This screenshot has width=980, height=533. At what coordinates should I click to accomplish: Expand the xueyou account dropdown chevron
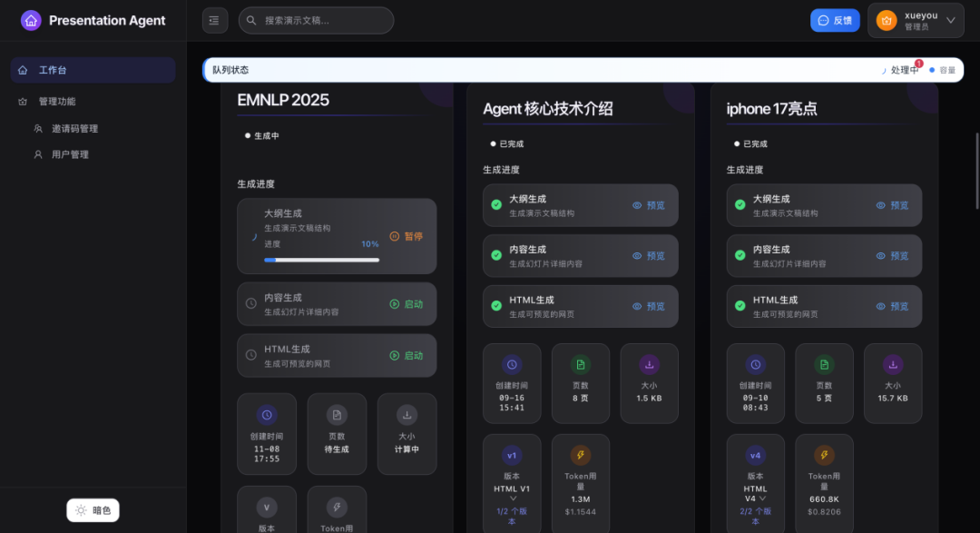coord(951,21)
